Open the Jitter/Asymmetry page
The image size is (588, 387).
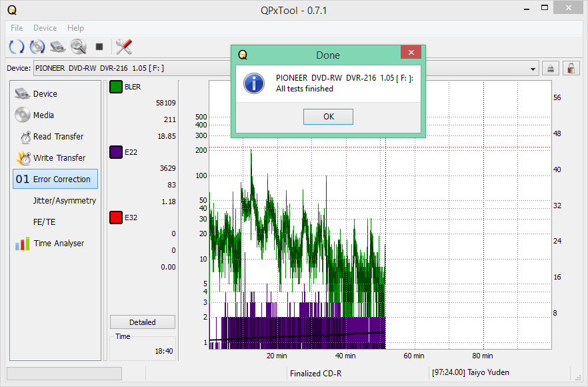pyautogui.click(x=55, y=200)
